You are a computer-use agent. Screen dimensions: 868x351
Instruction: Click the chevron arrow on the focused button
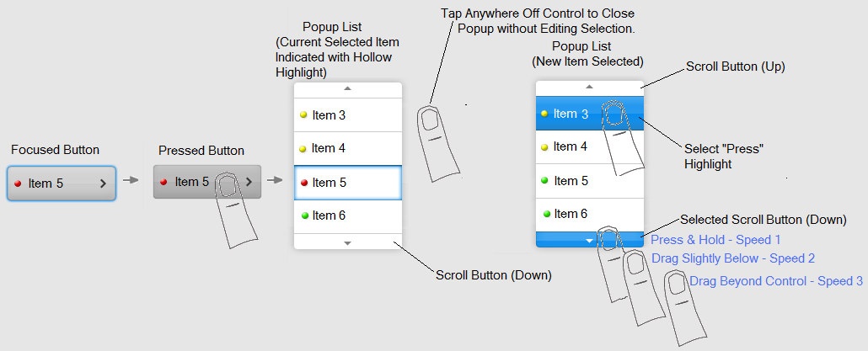click(103, 183)
